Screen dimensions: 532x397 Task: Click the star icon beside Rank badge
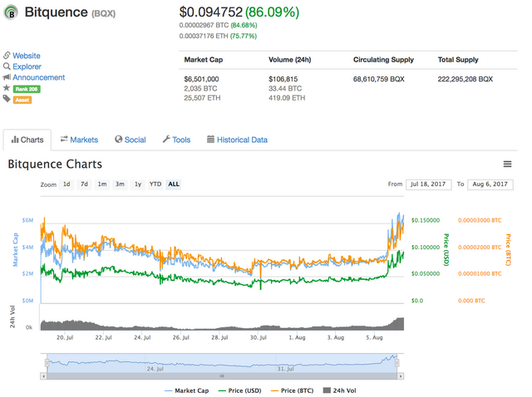[x=7, y=88]
